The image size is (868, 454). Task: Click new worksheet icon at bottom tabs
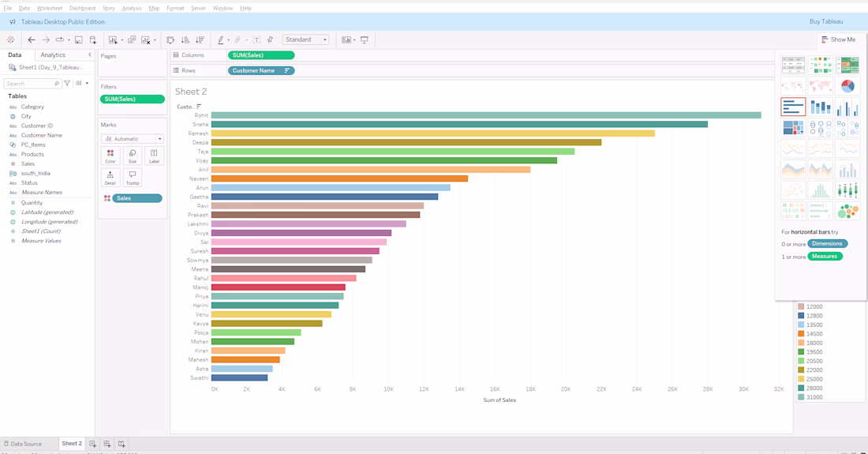(92, 444)
